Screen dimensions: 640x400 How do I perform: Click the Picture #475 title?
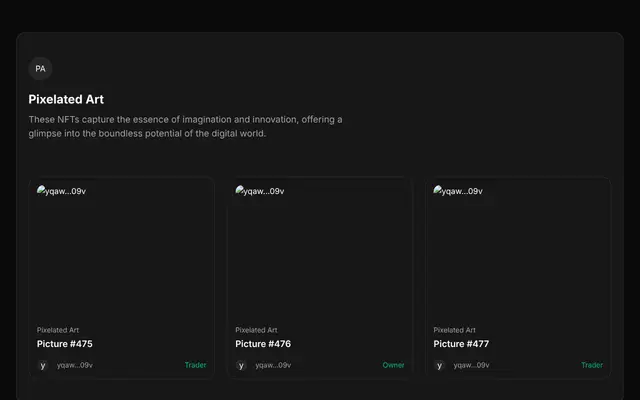64,344
